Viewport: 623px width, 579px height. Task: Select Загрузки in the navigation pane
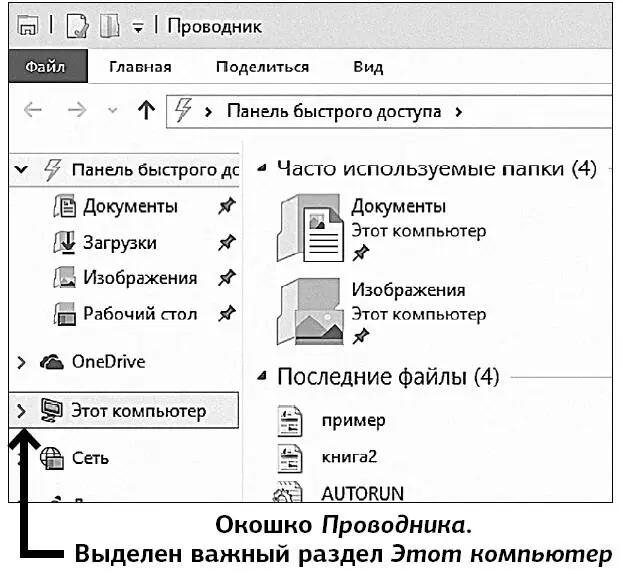tap(120, 243)
